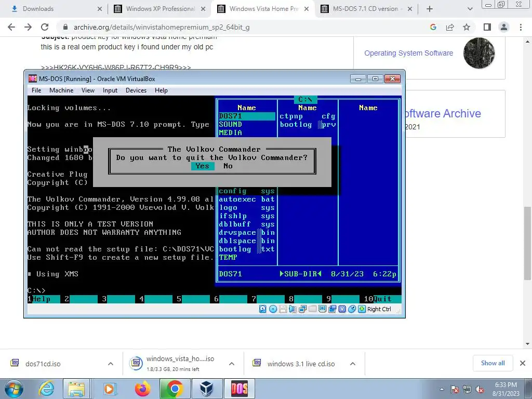Open Chrome profile avatar menu
Image resolution: width=532 pixels, height=399 pixels.
tap(504, 27)
